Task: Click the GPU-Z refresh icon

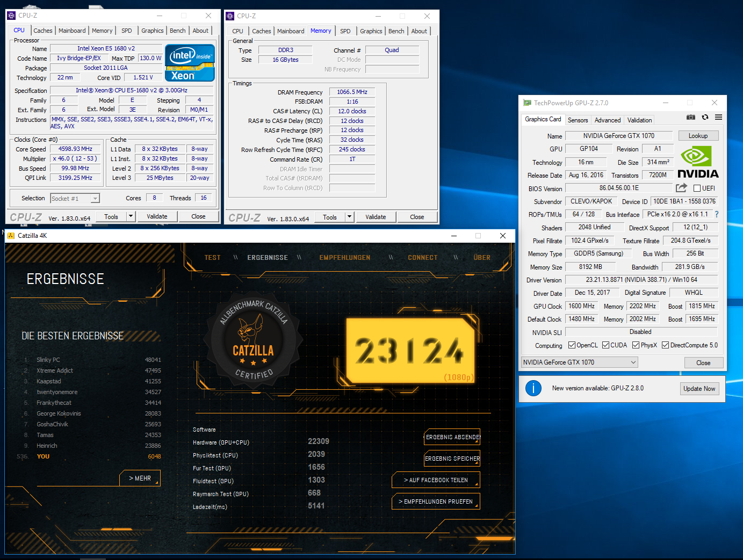Action: [705, 117]
